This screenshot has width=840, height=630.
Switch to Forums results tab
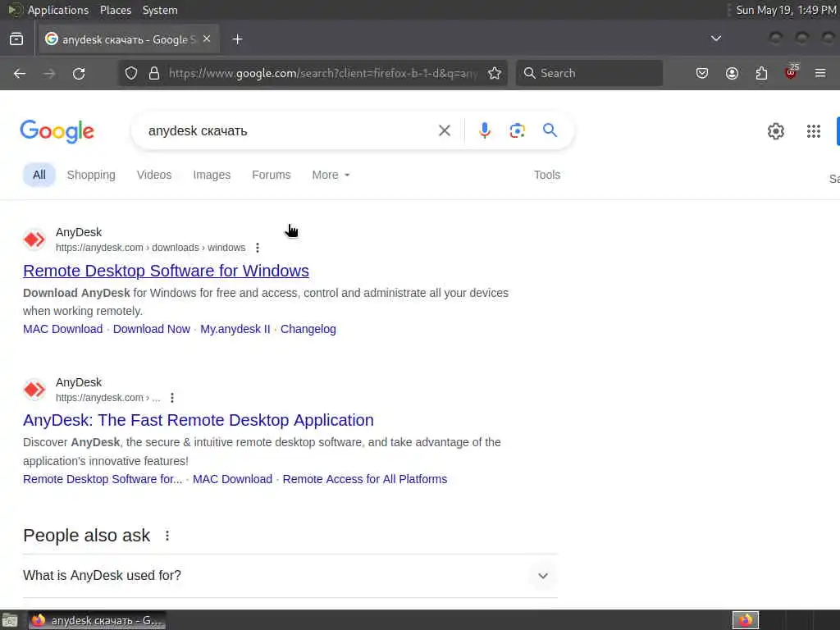(271, 176)
